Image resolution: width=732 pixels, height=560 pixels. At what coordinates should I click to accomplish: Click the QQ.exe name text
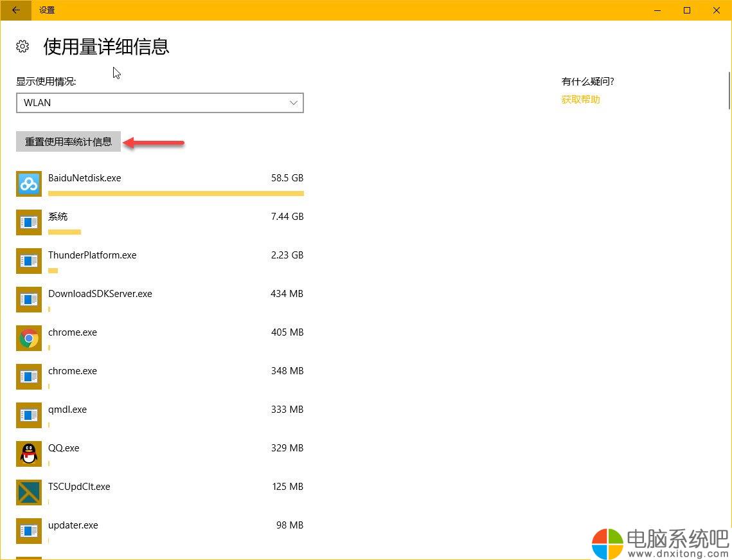coord(64,448)
